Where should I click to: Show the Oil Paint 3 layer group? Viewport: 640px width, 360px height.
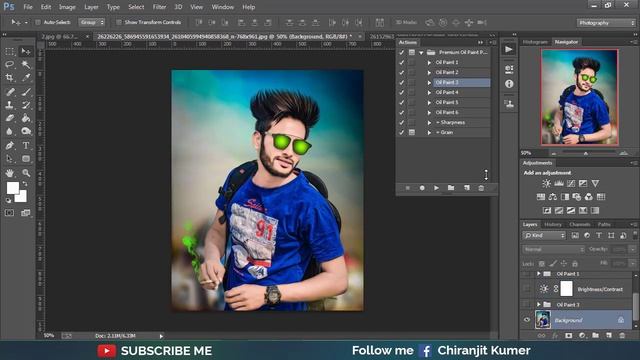click(527, 304)
